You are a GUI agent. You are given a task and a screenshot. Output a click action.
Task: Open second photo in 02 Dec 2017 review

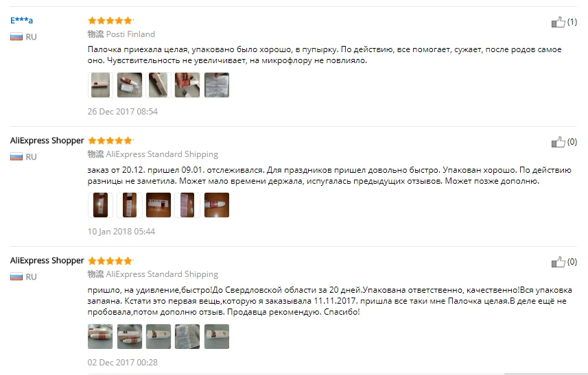pos(130,337)
